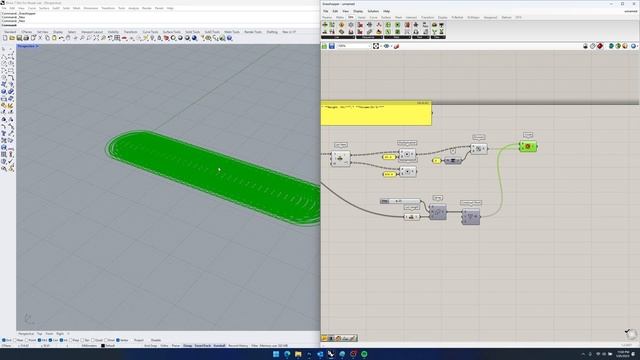This screenshot has width=640, height=360.
Task: Click the Zoom Extents icon in Rhino toolbar
Action: pyautogui.click(x=96, y=38)
